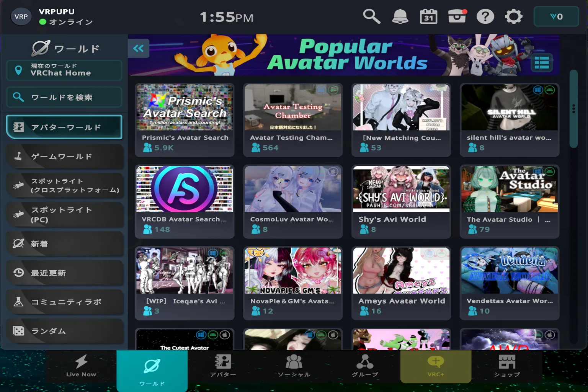Switch to list view layout icon
The width and height of the screenshot is (588, 392).
pos(542,62)
